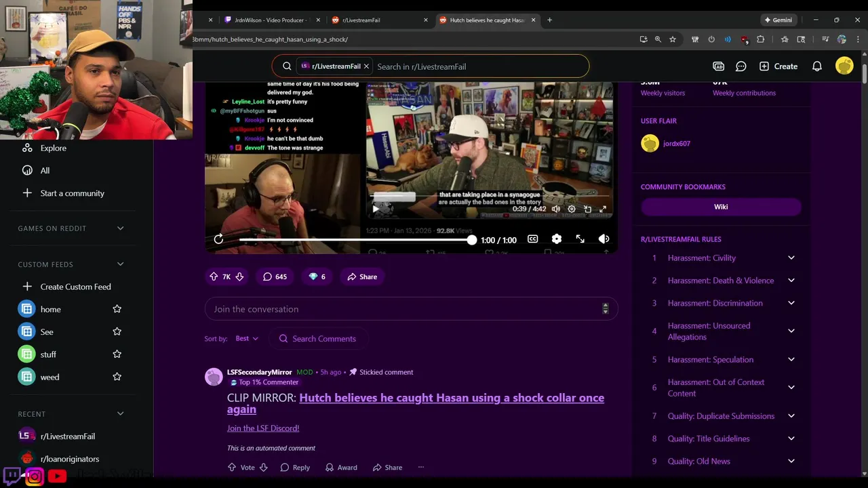Image resolution: width=868 pixels, height=488 pixels.
Task: Award the stickied comment
Action: coord(341,468)
